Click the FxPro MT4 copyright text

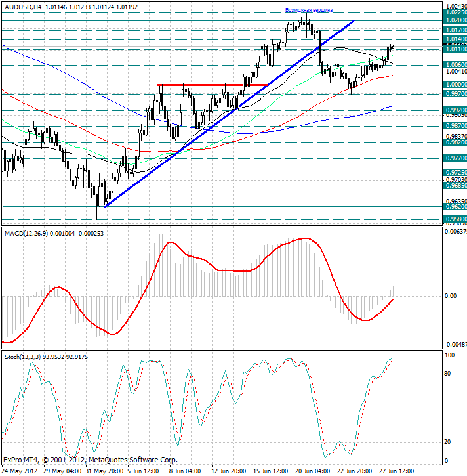(91, 460)
